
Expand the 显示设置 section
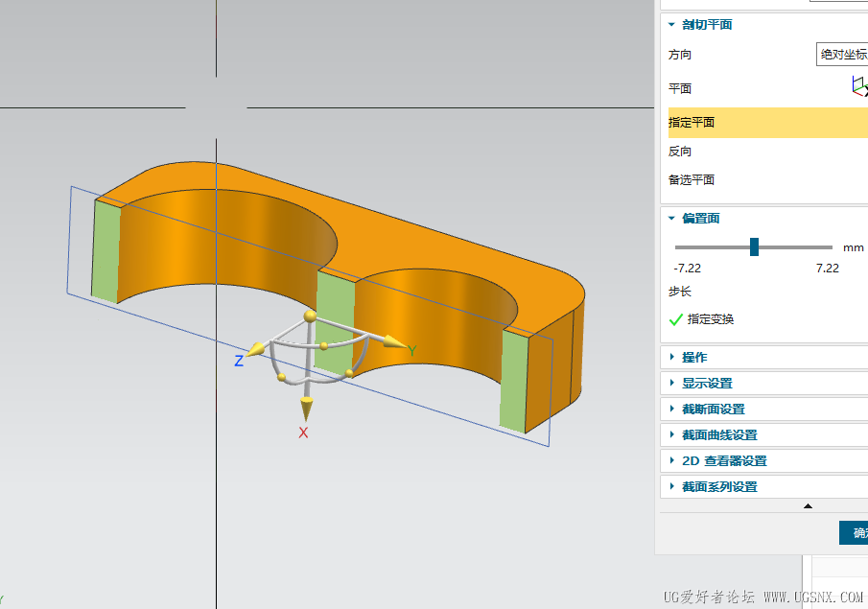[671, 383]
